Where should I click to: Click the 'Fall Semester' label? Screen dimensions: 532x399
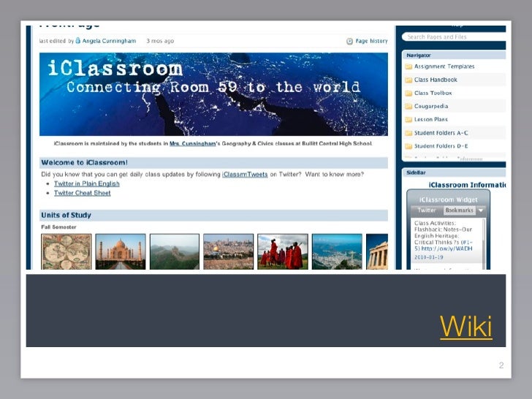point(58,227)
